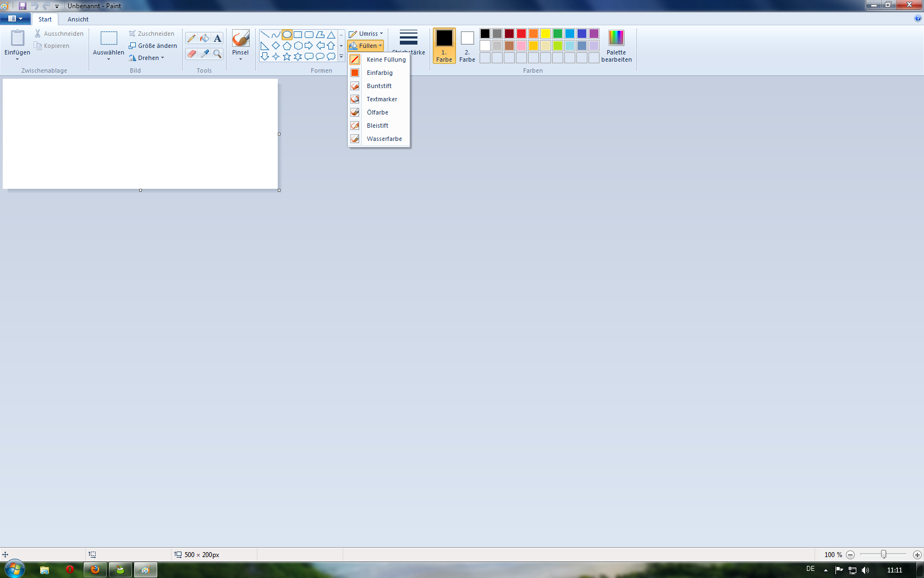
Task: Click the zoom in plus button
Action: pyautogui.click(x=917, y=555)
